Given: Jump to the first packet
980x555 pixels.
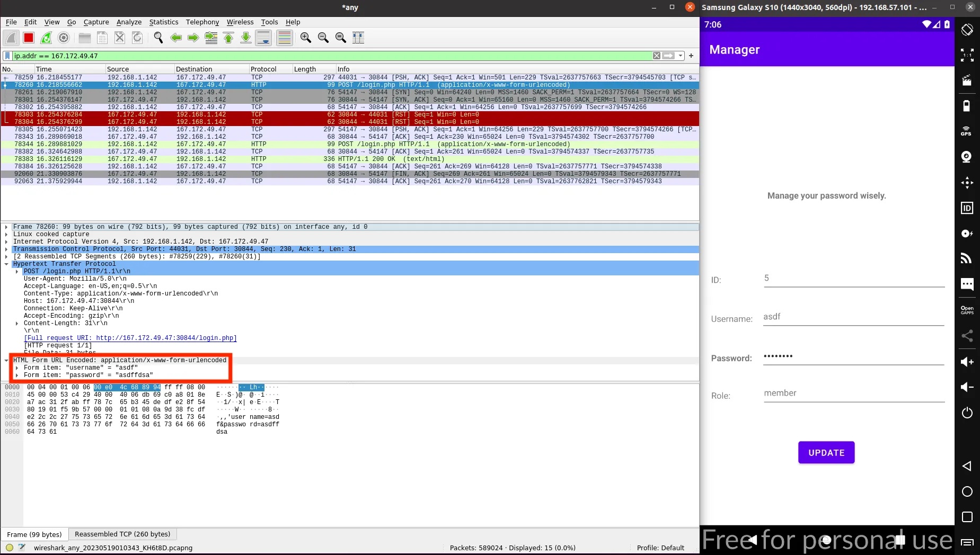Looking at the screenshot, I should point(228,38).
